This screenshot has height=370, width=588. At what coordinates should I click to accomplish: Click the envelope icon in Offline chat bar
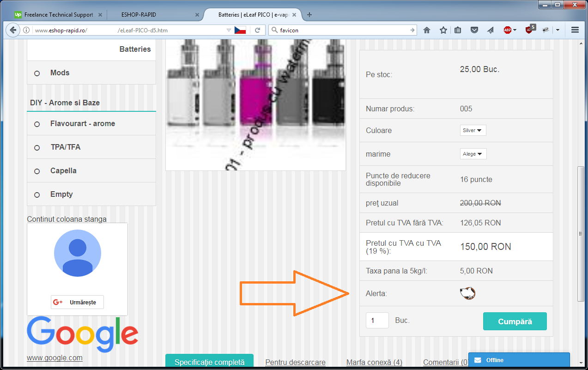coord(478,360)
